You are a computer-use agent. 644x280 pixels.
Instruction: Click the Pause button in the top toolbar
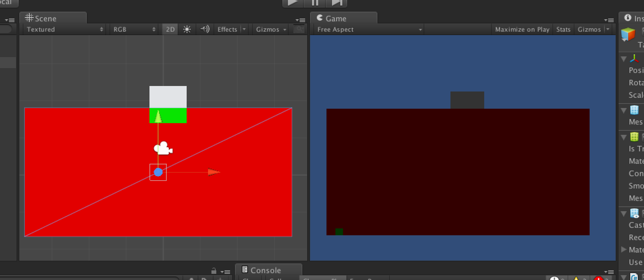315,3
